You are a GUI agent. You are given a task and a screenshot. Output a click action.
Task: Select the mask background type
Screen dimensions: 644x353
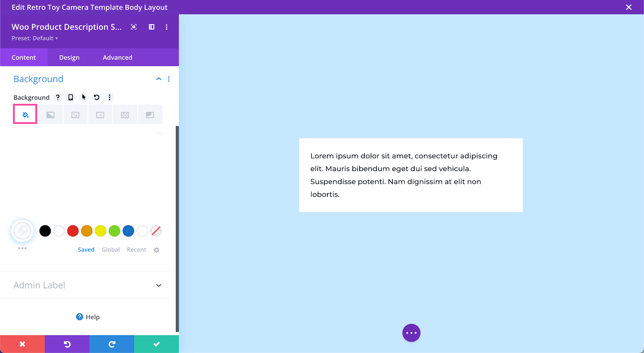[x=150, y=114]
